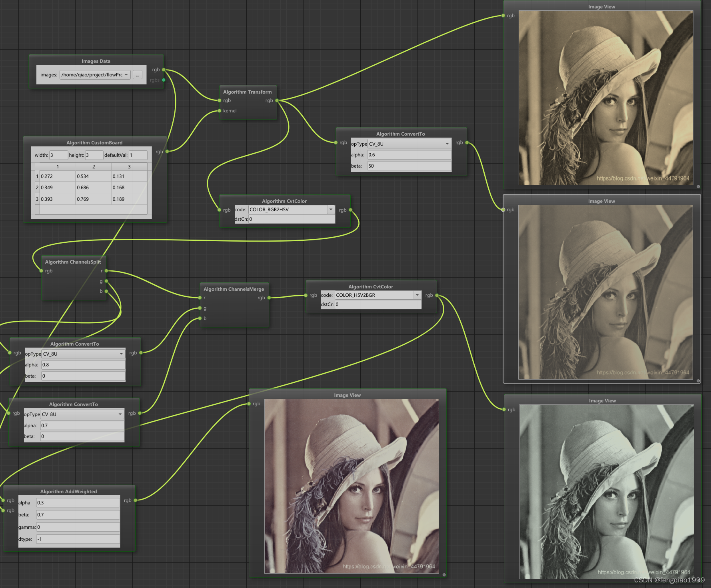This screenshot has height=588, width=711.
Task: Edit the beta field showing 50
Action: click(409, 166)
